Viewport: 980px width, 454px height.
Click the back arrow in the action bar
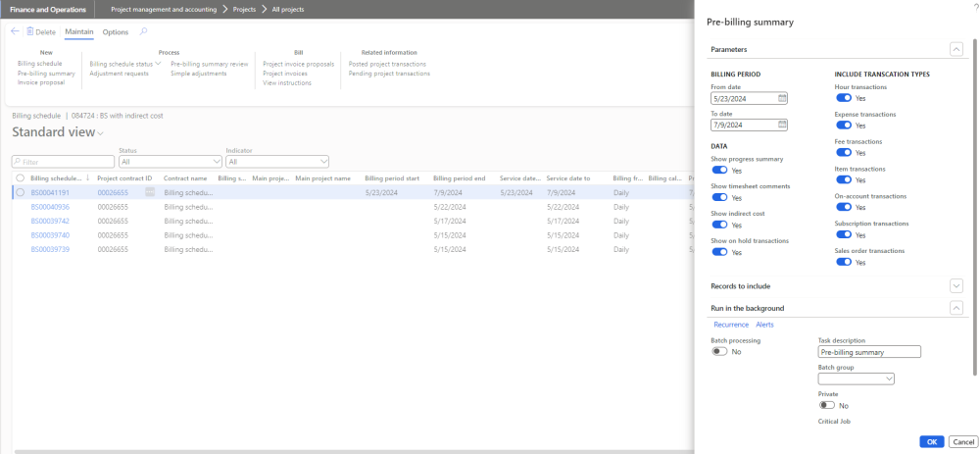tap(15, 31)
